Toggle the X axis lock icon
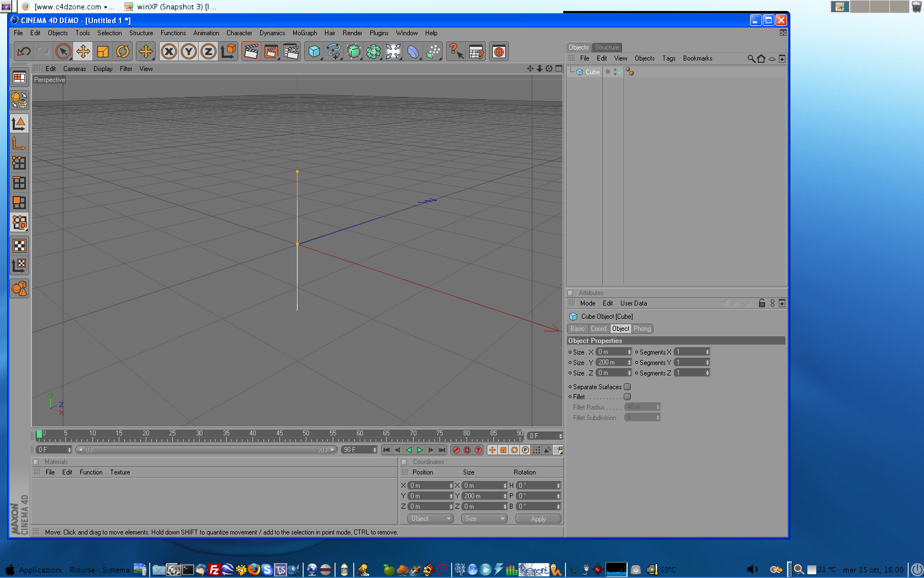The height and width of the screenshot is (578, 924). pyautogui.click(x=169, y=52)
